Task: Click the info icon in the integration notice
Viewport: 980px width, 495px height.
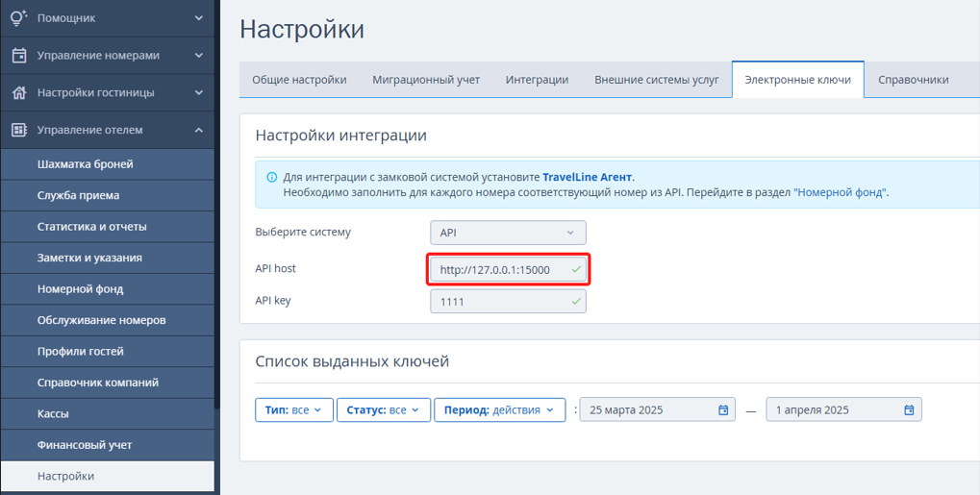Action: coord(271,178)
